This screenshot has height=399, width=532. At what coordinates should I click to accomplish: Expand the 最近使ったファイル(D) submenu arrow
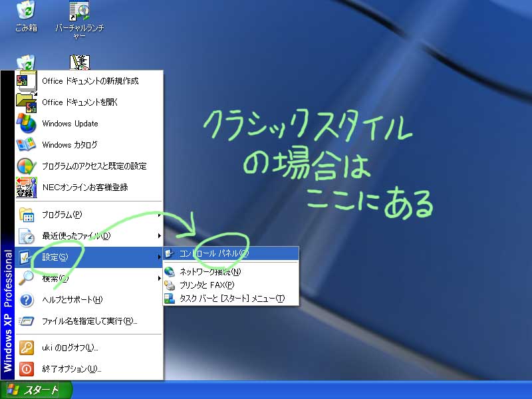point(159,236)
